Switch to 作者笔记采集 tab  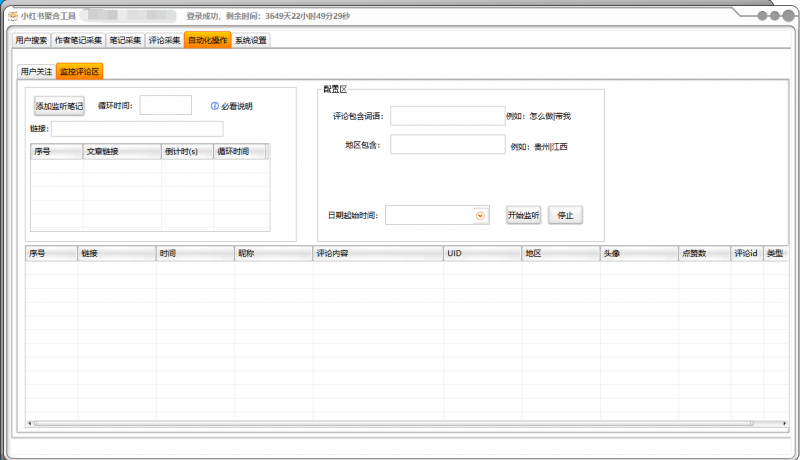78,40
